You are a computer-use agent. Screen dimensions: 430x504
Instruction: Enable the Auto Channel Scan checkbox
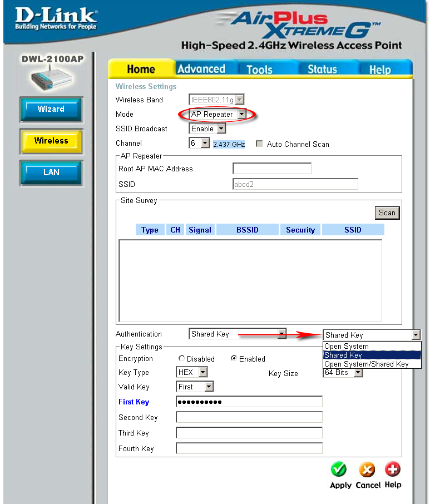[259, 144]
